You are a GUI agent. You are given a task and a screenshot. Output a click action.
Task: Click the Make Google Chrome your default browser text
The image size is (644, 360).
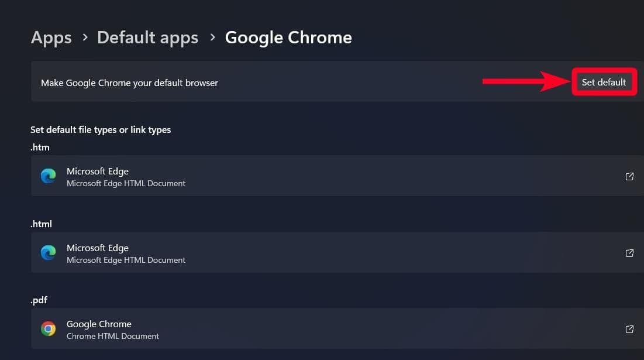[129, 83]
